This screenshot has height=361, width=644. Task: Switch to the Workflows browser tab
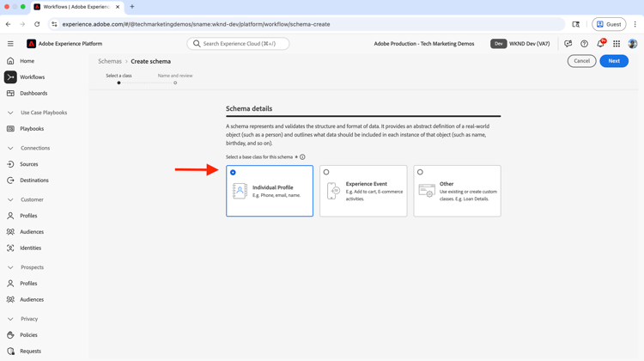[76, 7]
